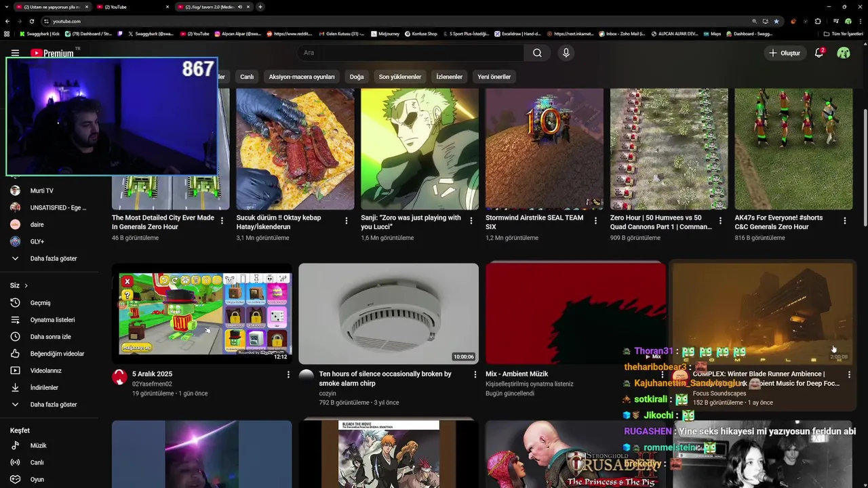Image resolution: width=868 pixels, height=488 pixels.
Task: Select the İzlenenler filter chip
Action: point(449,77)
